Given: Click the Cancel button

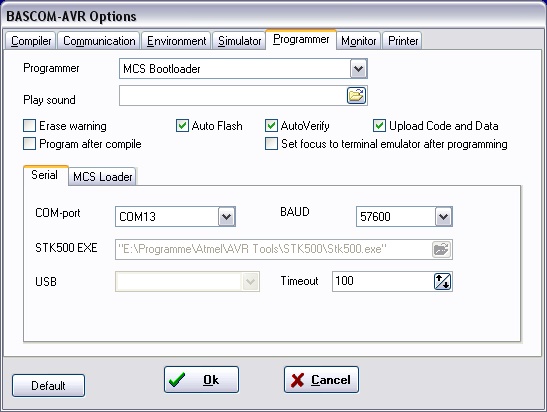Looking at the screenshot, I should [321, 380].
